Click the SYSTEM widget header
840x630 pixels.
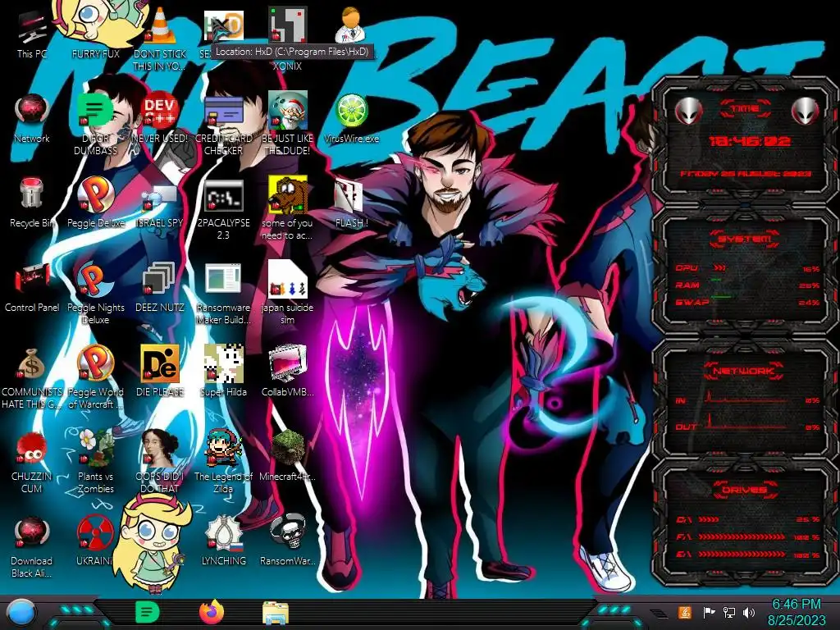pyautogui.click(x=745, y=239)
